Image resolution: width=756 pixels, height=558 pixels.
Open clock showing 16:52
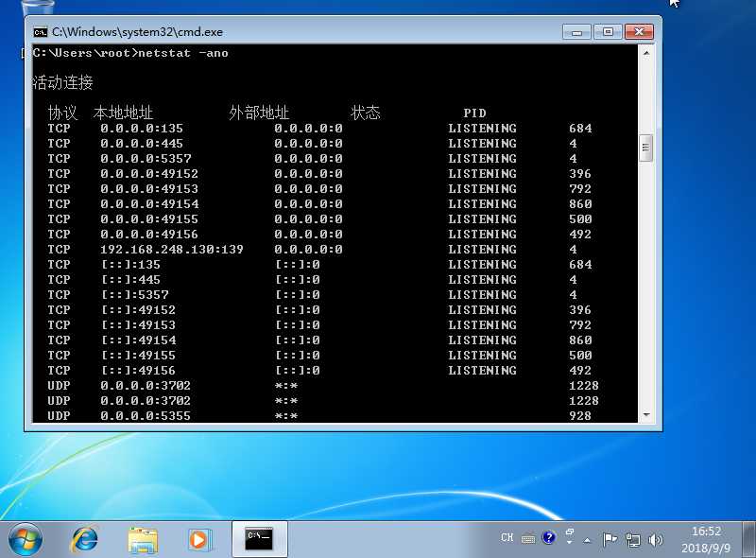click(706, 539)
